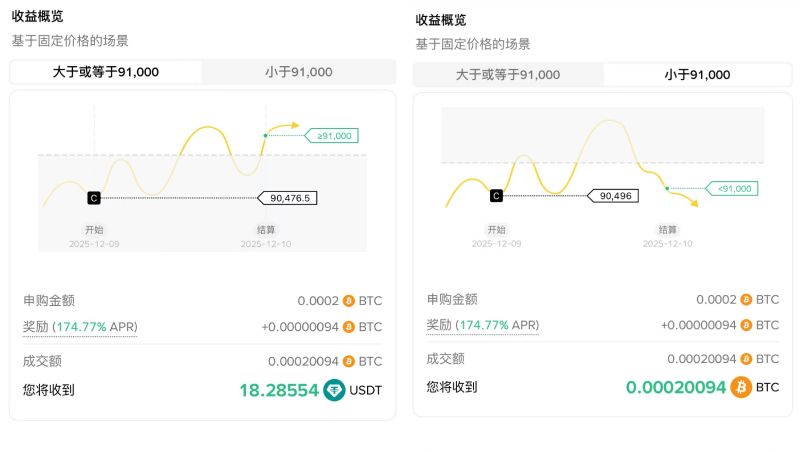Click the green ≥91,000 chart tag
Screen dimensions: 800x452
pos(334,135)
